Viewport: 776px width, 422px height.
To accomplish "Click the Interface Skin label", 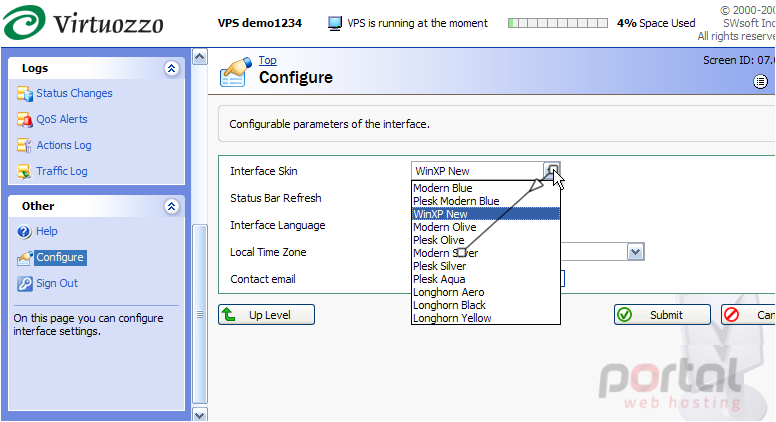I will click(264, 171).
